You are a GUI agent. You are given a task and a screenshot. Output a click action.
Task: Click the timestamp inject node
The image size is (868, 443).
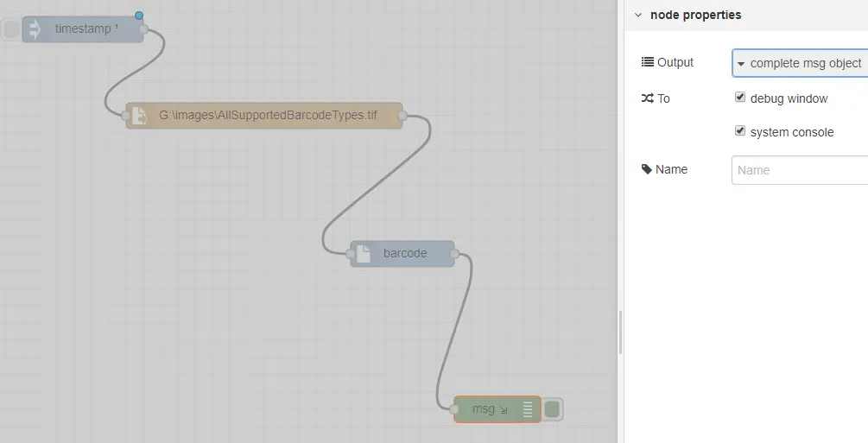click(x=83, y=28)
